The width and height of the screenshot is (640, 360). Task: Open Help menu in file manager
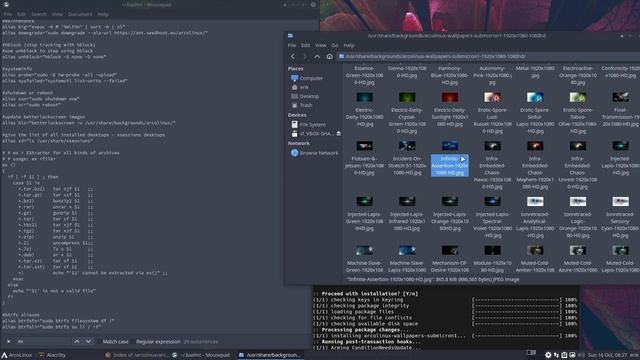click(x=349, y=45)
